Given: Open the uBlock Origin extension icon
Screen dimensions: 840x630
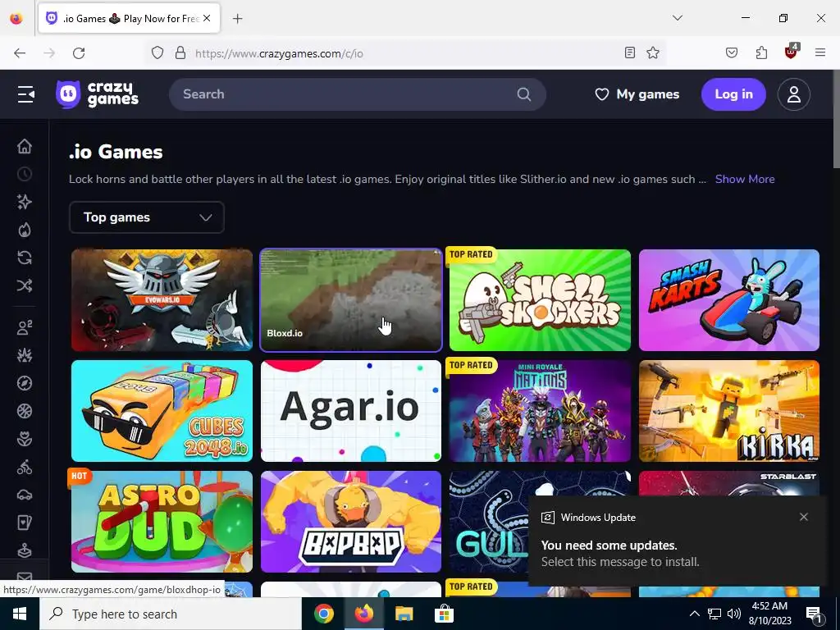Looking at the screenshot, I should [792, 52].
